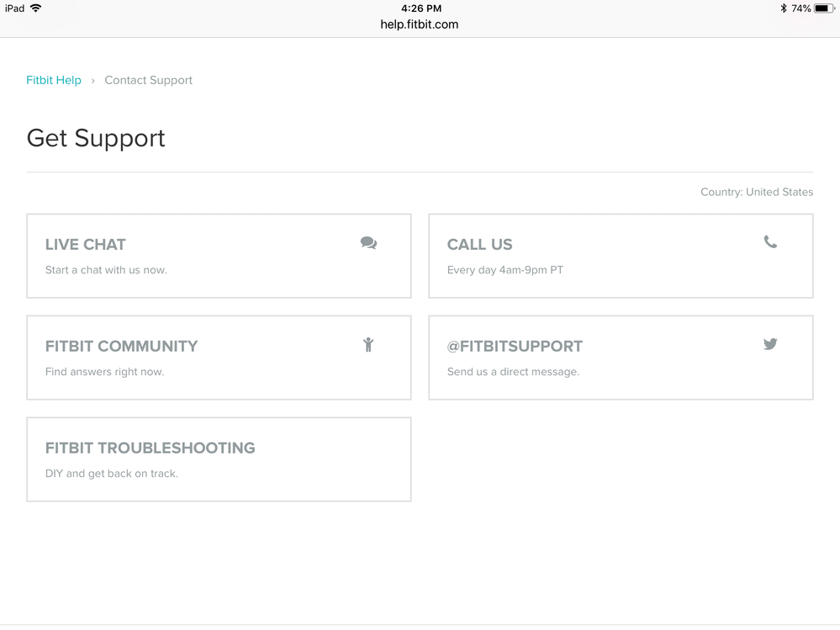840x630 pixels.
Task: Open the CALL US heading link
Action: click(x=479, y=245)
